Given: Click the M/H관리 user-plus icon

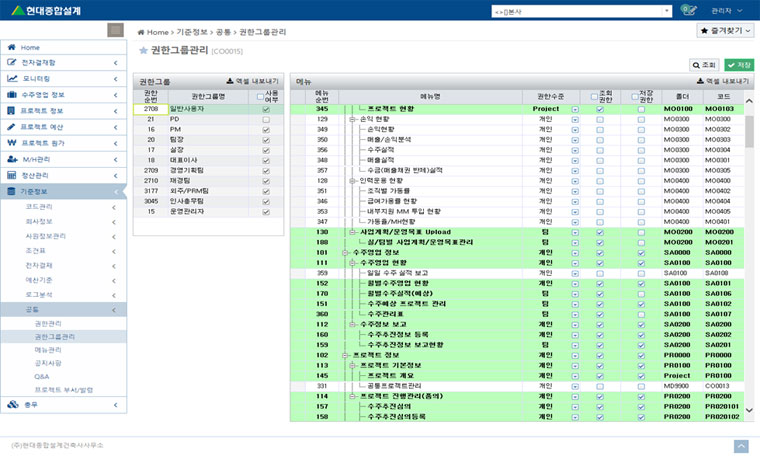Looking at the screenshot, I should 12,159.
